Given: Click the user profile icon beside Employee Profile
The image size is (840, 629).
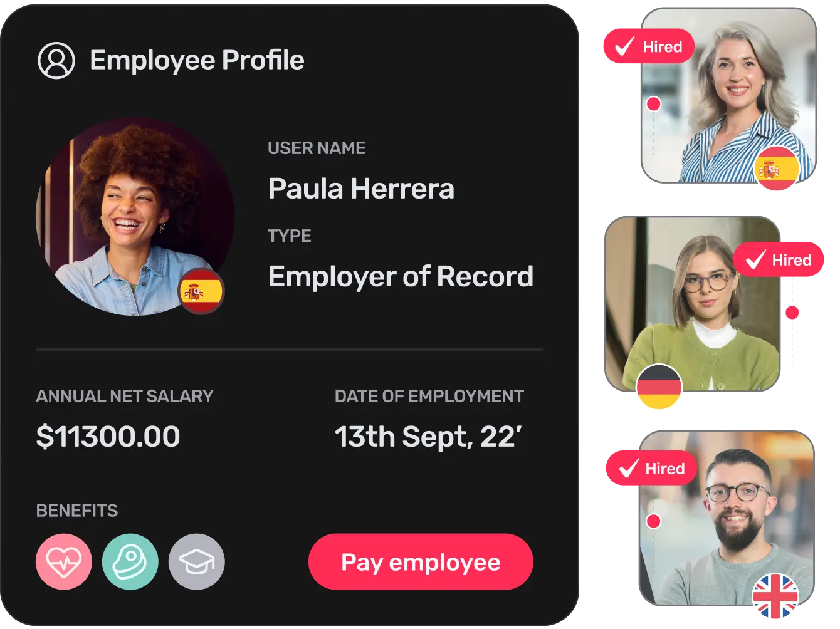Looking at the screenshot, I should click(56, 61).
